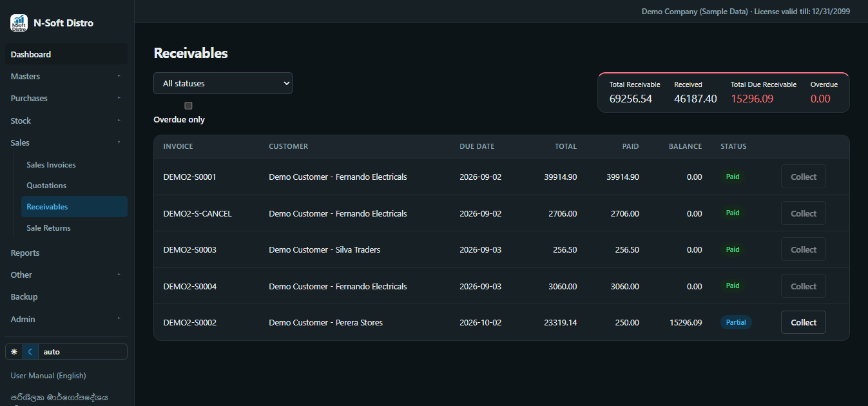Go to Sale Returns
868x406 pixels.
click(x=74, y=228)
